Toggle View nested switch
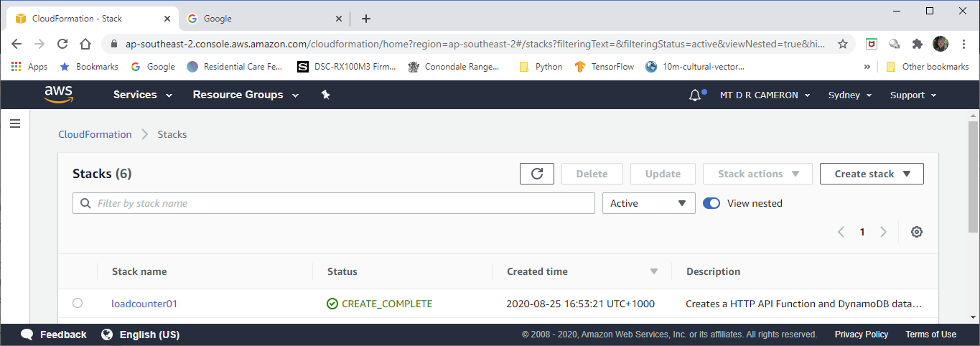Image resolution: width=980 pixels, height=346 pixels. (711, 203)
